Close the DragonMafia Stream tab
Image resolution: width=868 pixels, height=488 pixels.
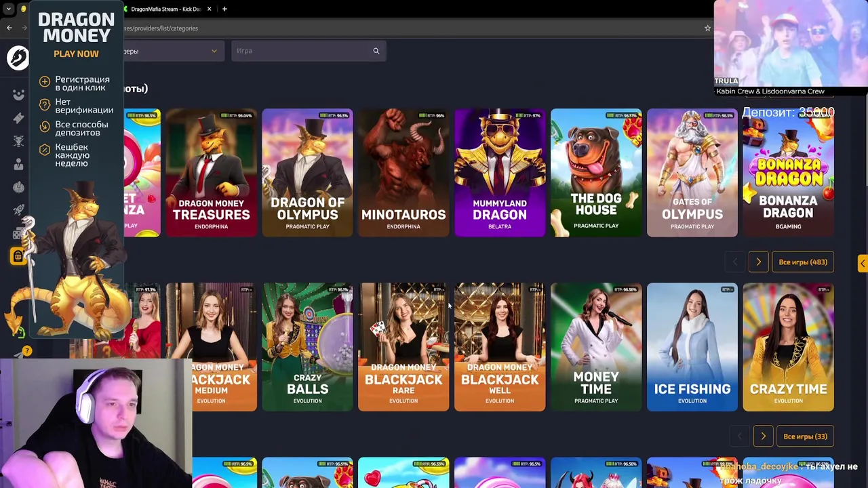click(209, 9)
